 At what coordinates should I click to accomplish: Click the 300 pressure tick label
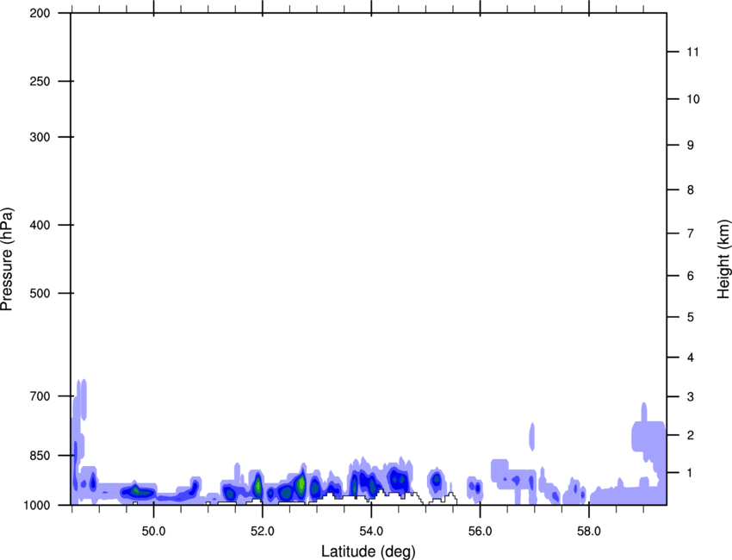[x=40, y=137]
